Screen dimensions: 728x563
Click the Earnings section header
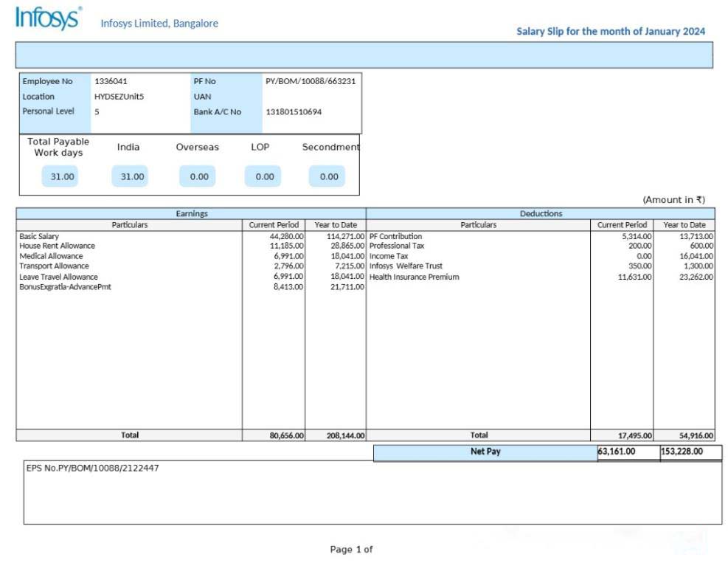pyautogui.click(x=191, y=214)
